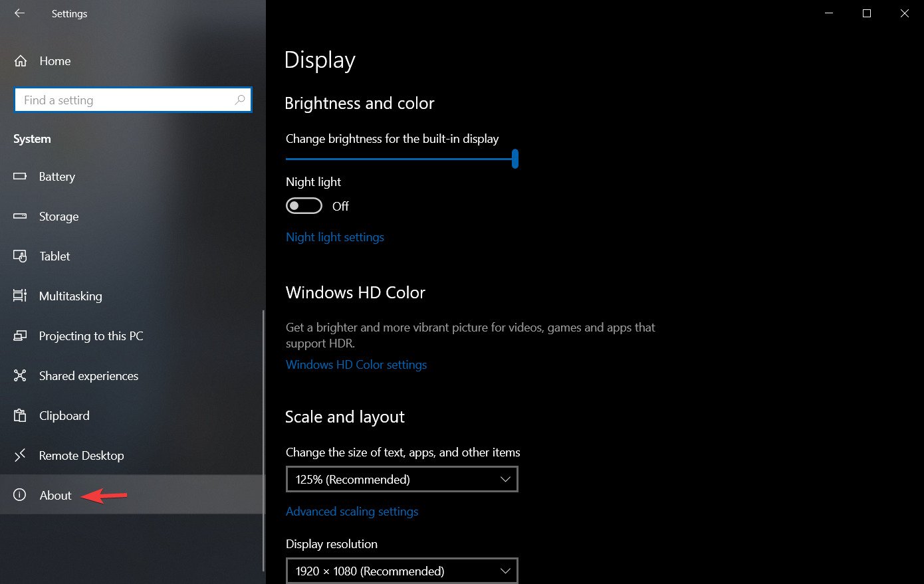Click the Find a setting search field
This screenshot has width=924, height=584.
coord(132,100)
